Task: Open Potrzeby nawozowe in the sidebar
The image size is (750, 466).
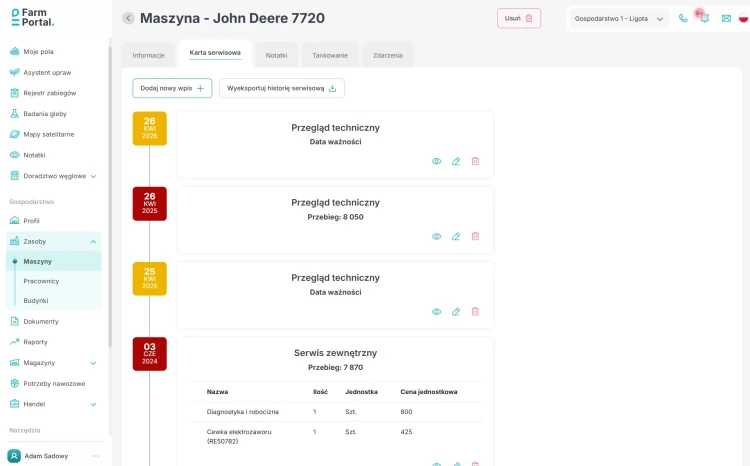Action: click(x=54, y=384)
